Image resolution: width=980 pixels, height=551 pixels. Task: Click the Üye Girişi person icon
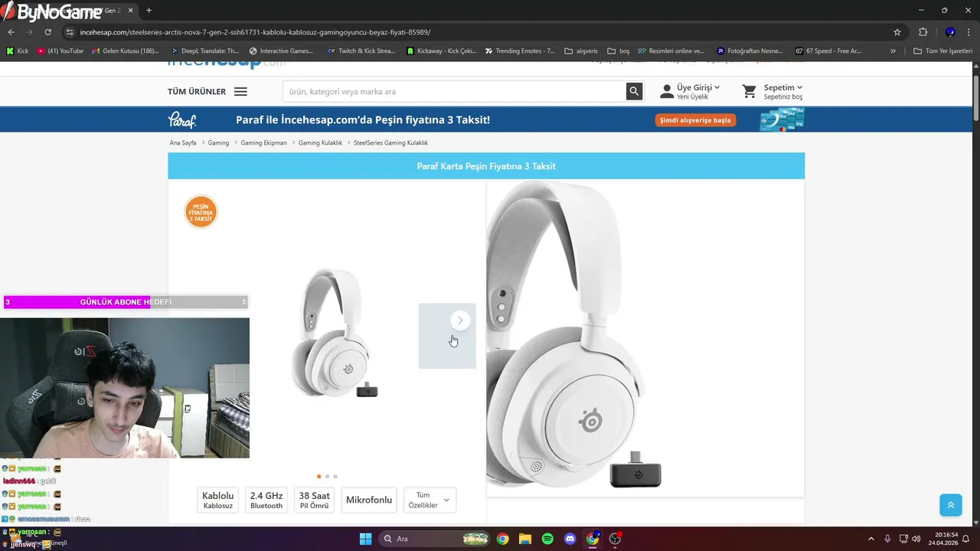coord(667,92)
